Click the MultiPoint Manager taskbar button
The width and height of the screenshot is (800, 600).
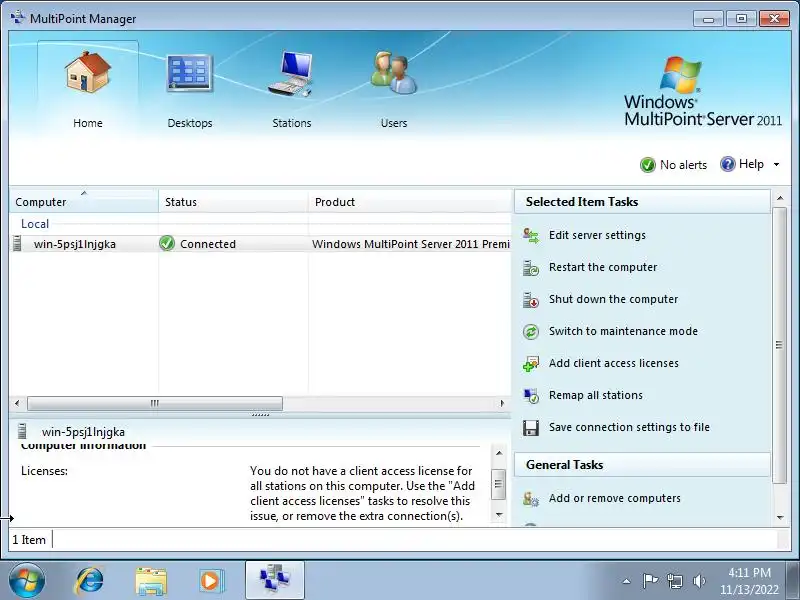275,580
